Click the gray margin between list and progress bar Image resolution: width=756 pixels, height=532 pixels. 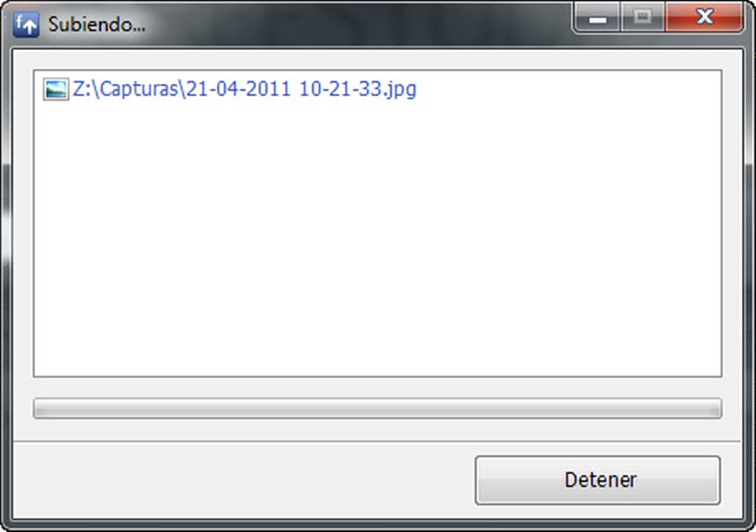click(377, 388)
